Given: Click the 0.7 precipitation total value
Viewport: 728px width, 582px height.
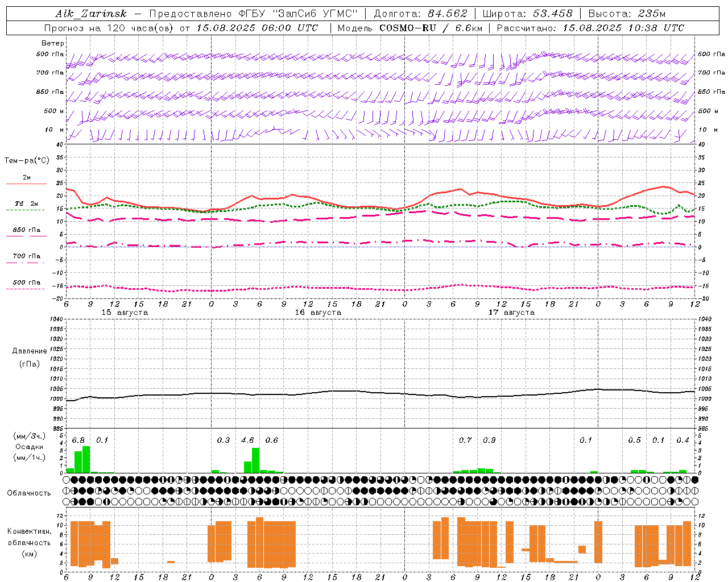Looking at the screenshot, I should (465, 440).
